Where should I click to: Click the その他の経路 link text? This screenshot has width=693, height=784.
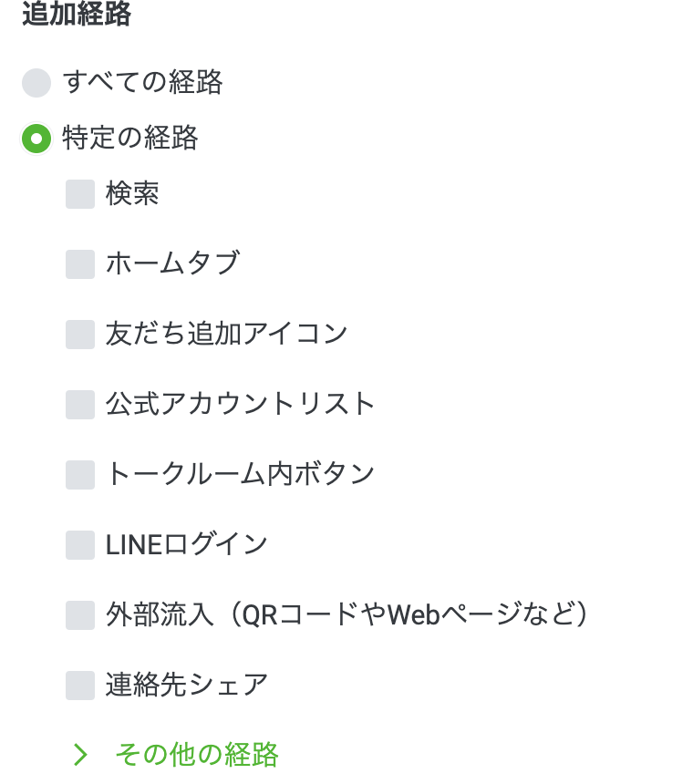pos(197,755)
